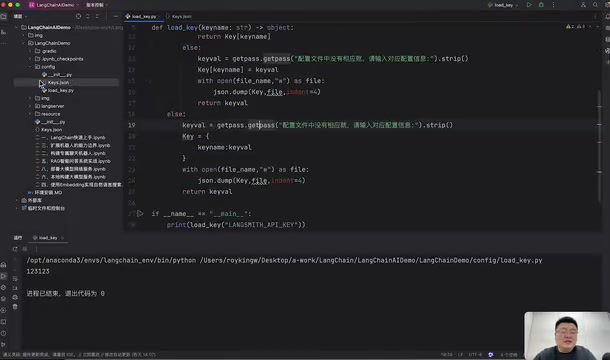
Task: Open Run panel toolbar more options
Action: point(36,249)
